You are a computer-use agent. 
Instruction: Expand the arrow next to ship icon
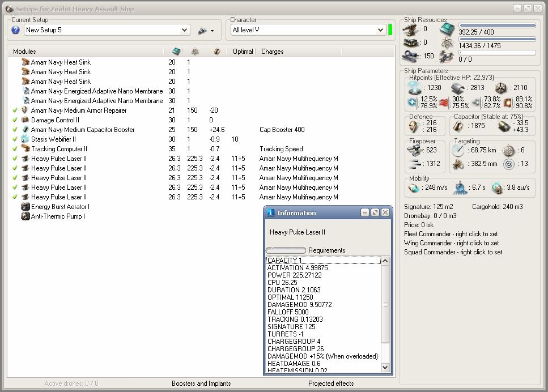click(212, 31)
